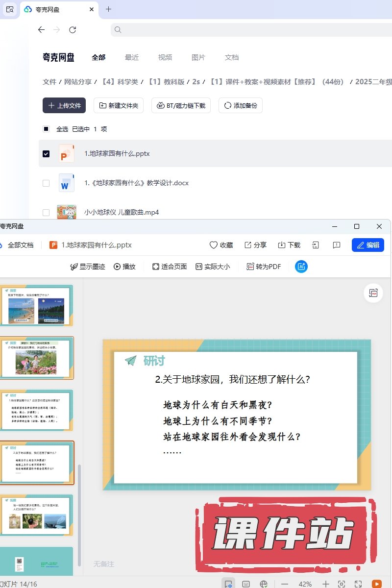Toggle the notes panel icon in status bar

click(246, 584)
